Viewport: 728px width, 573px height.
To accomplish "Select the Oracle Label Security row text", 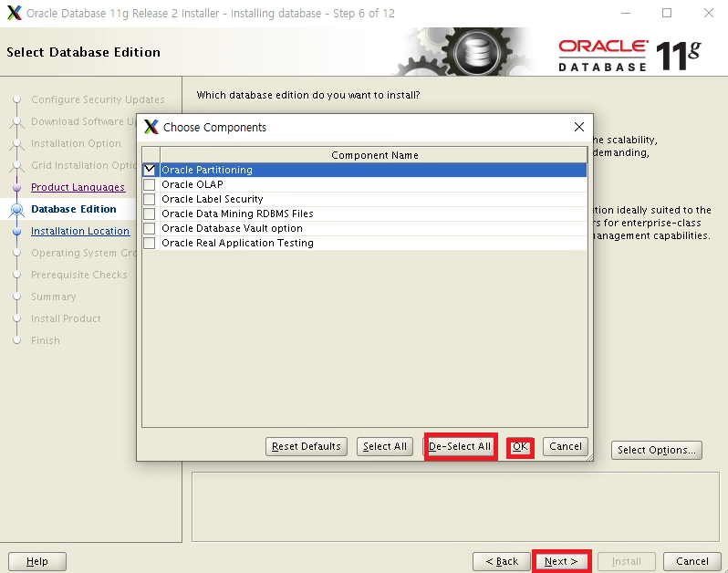I will 213,199.
